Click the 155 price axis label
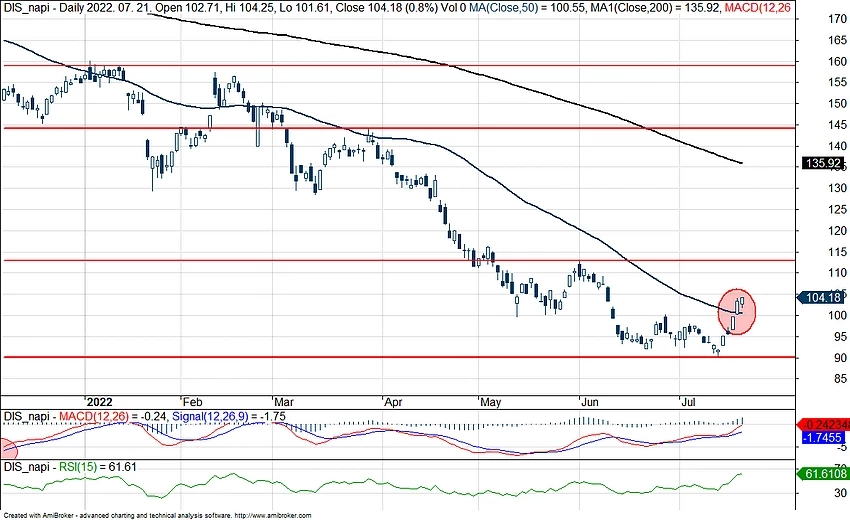The height and width of the screenshot is (520, 850). (838, 82)
